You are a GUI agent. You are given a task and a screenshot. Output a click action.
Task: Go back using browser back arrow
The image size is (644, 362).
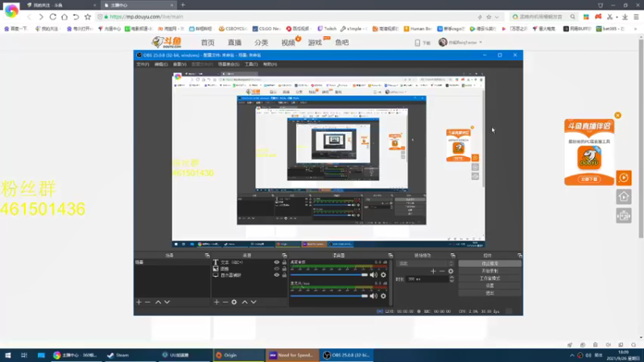pyautogui.click(x=29, y=17)
